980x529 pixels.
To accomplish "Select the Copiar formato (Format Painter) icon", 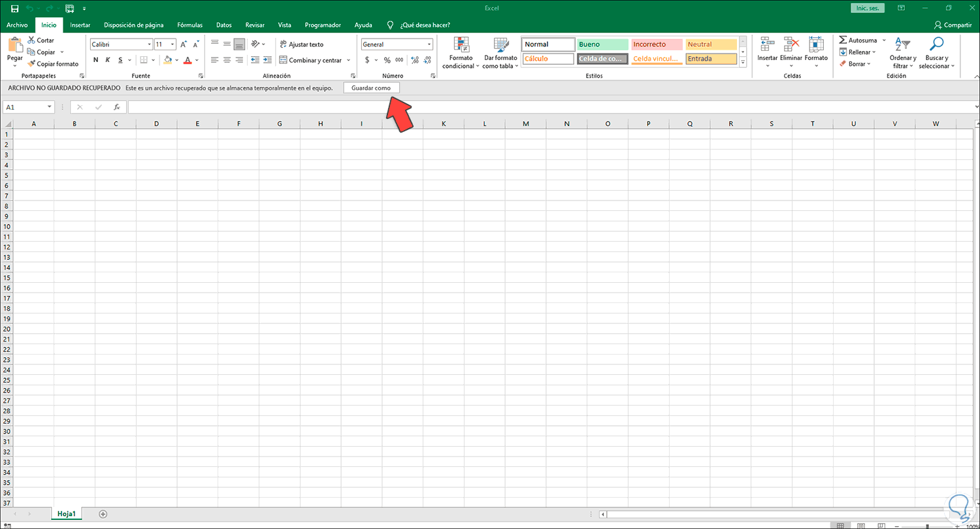I will pos(31,64).
